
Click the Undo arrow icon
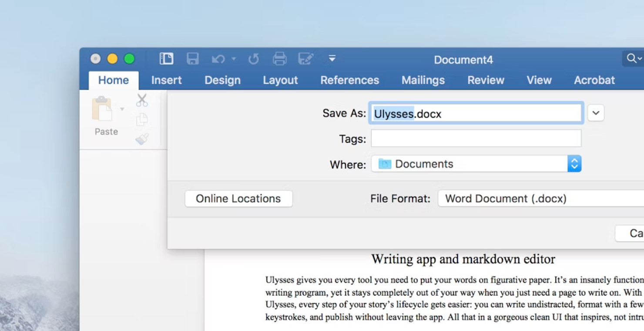(218, 59)
